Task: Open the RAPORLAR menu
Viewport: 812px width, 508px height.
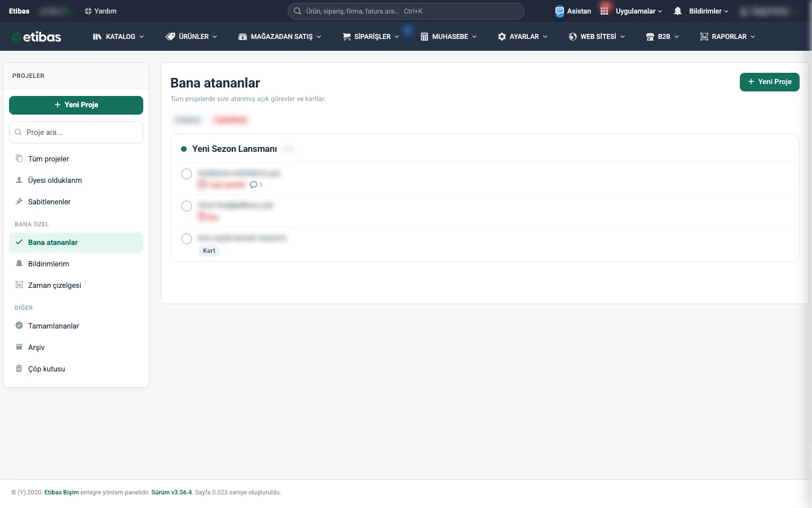Action: pos(727,37)
